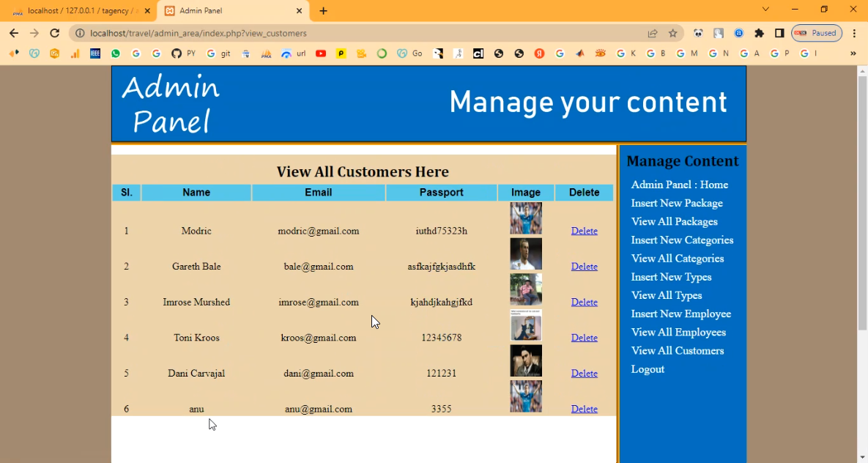Open the Chrome three-dot menu

click(854, 33)
